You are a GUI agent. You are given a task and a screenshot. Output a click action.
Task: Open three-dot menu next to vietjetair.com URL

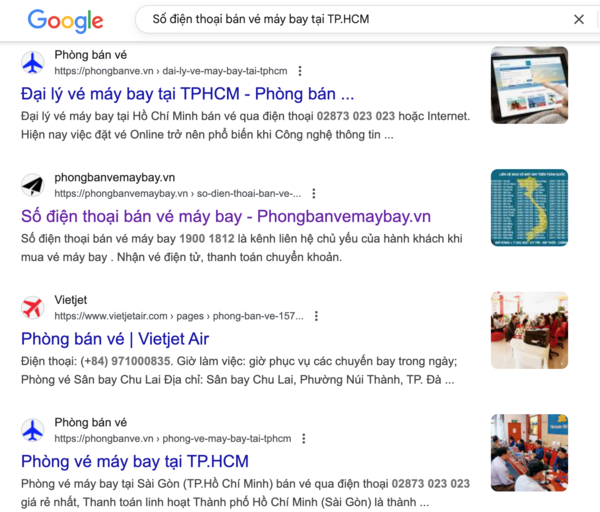(x=316, y=316)
